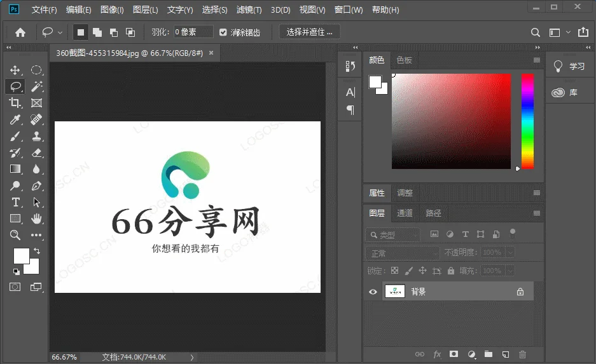Viewport: 596px width, 364px height.
Task: Toggle the anti-alias checkbox
Action: (223, 32)
